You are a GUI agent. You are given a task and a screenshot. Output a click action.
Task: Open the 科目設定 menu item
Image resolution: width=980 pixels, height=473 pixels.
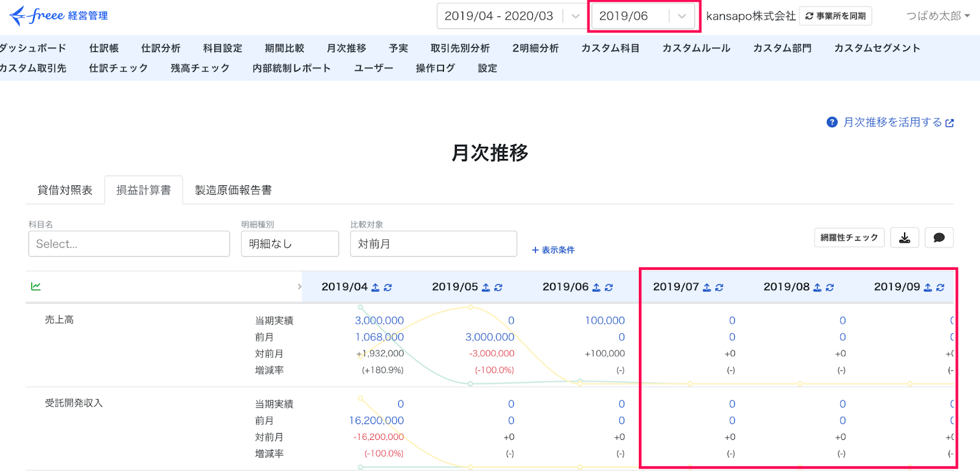[x=222, y=48]
